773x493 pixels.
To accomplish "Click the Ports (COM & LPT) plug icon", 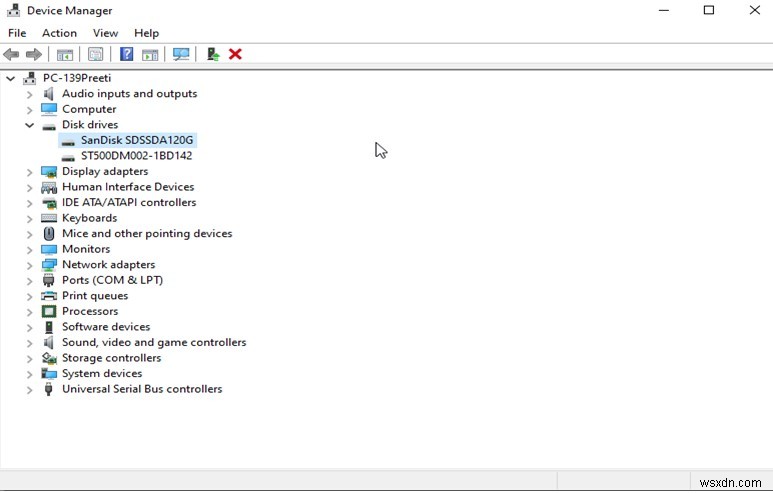I will pos(48,281).
